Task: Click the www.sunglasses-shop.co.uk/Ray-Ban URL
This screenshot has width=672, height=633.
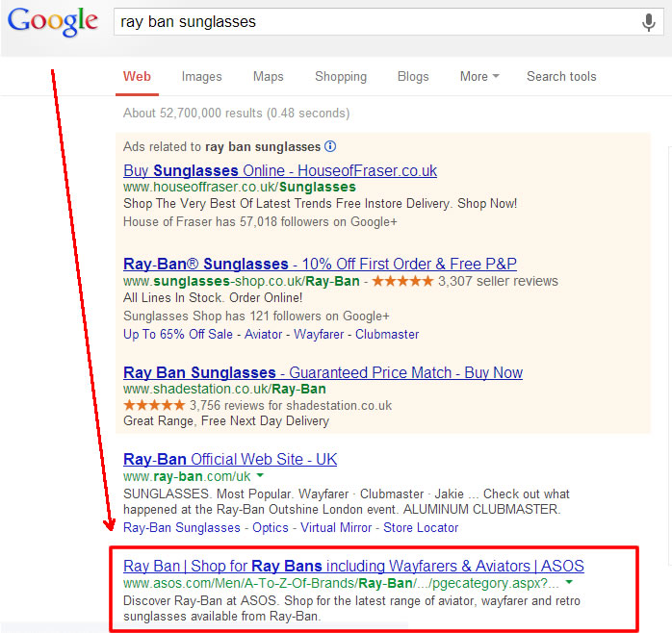Action: (242, 281)
